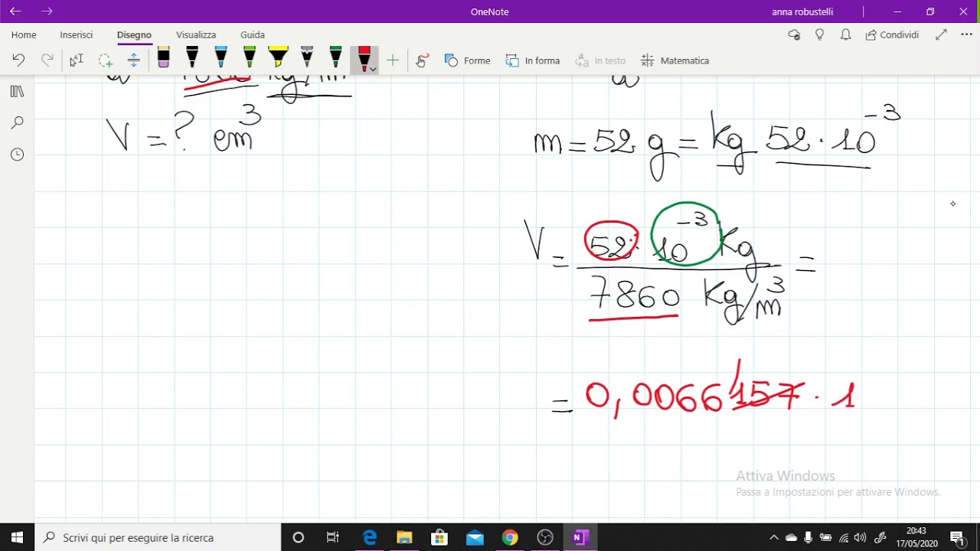980x551 pixels.
Task: Launch Google Chrome from taskbar
Action: click(x=510, y=537)
